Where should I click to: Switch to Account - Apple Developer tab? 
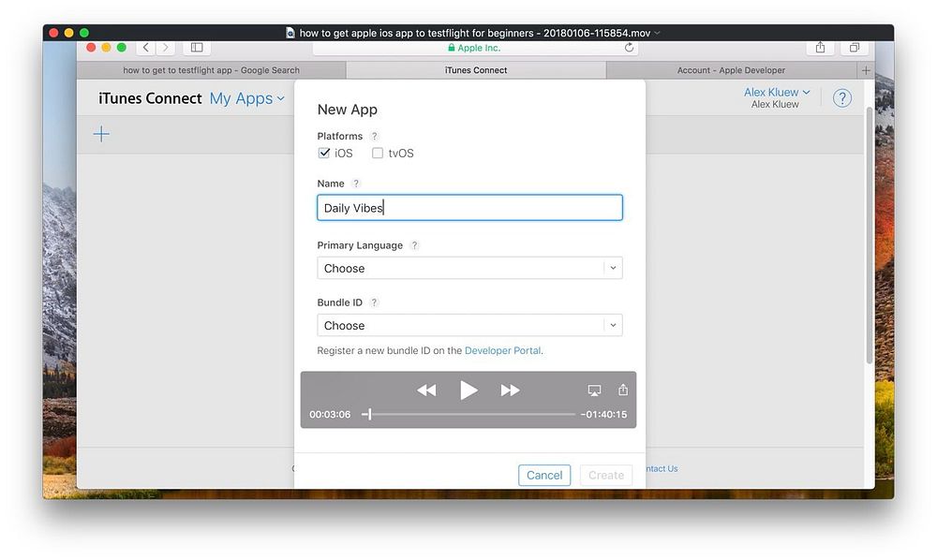pyautogui.click(x=731, y=70)
